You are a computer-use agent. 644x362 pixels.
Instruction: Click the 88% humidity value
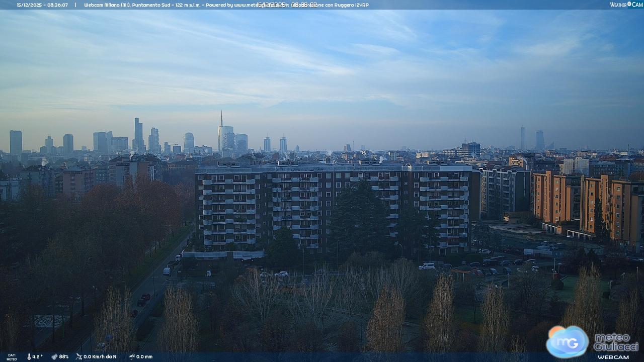click(64, 356)
